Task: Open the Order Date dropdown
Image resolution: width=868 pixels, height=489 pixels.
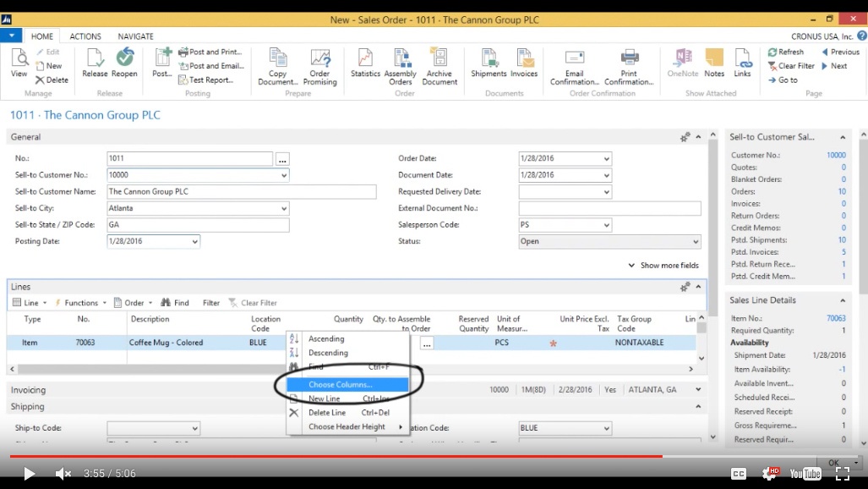Action: [x=606, y=158]
